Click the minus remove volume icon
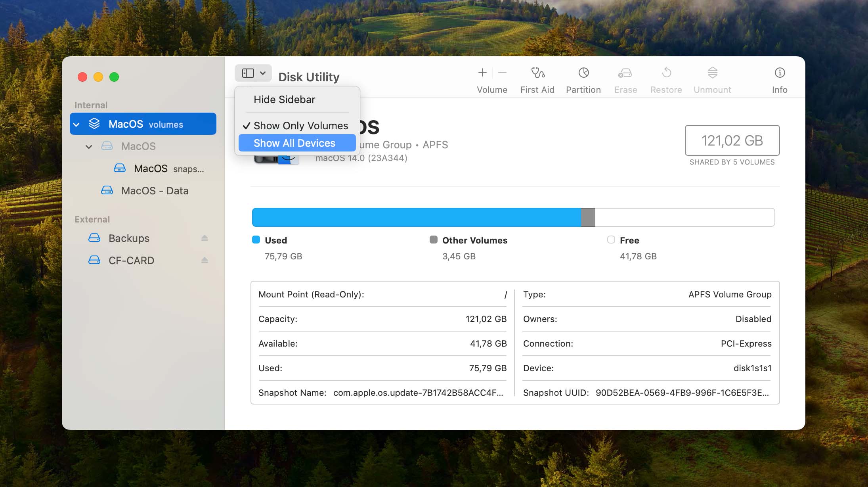This screenshot has width=868, height=487. [x=502, y=73]
